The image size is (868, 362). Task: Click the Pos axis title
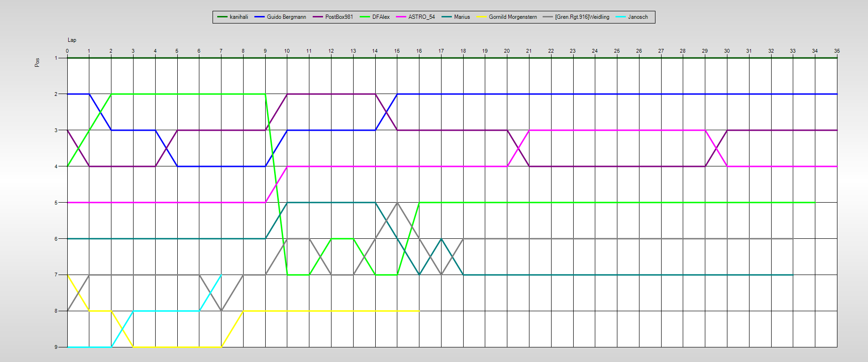[x=37, y=62]
